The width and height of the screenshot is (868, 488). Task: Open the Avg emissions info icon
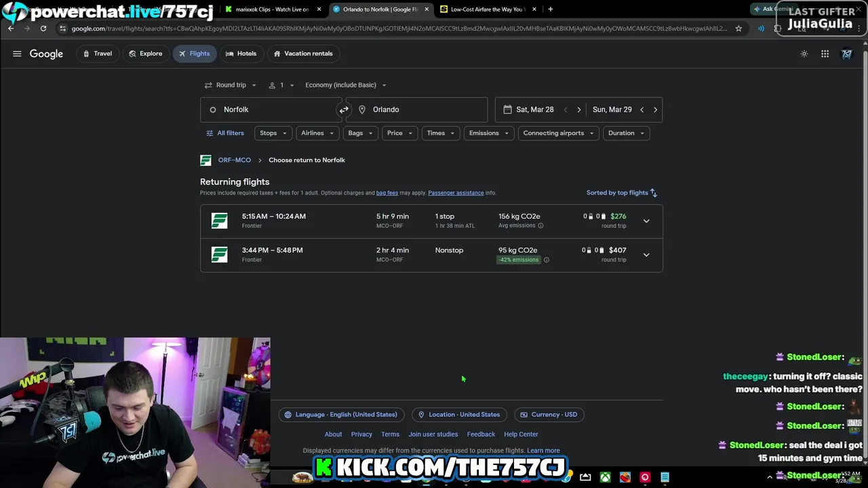click(540, 226)
